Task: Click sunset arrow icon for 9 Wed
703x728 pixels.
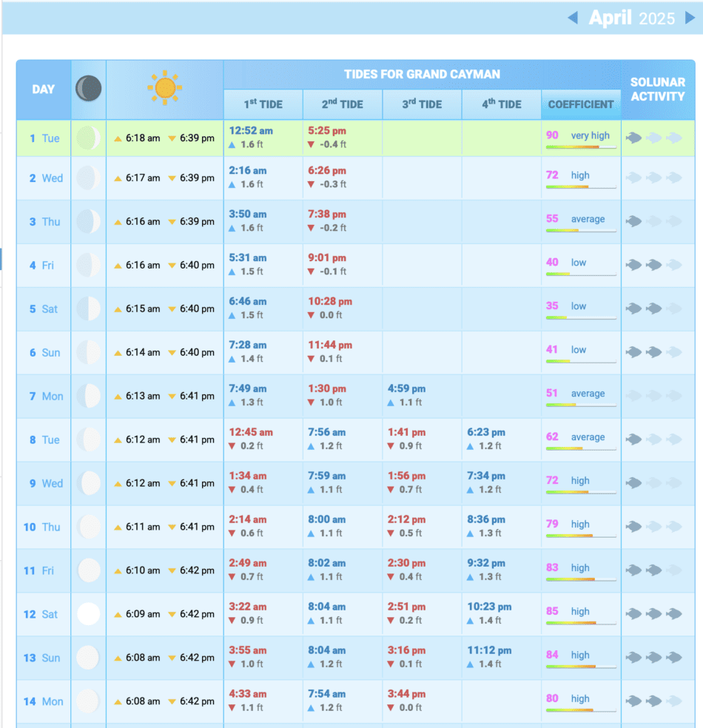Action: pyautogui.click(x=172, y=484)
